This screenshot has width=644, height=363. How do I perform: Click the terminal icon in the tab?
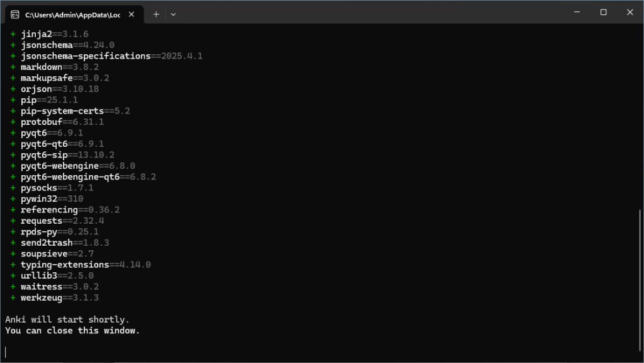[x=15, y=14]
